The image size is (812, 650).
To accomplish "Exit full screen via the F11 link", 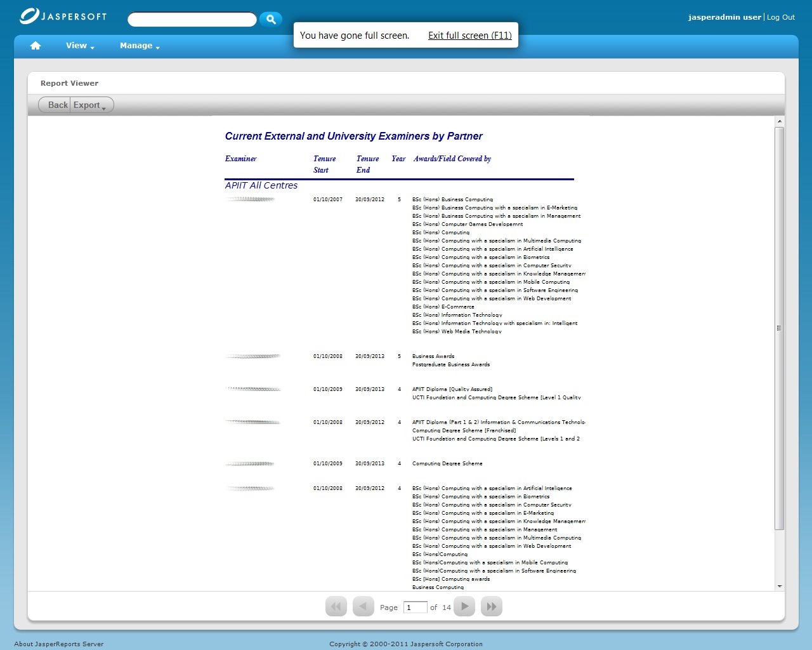I will 469,36.
